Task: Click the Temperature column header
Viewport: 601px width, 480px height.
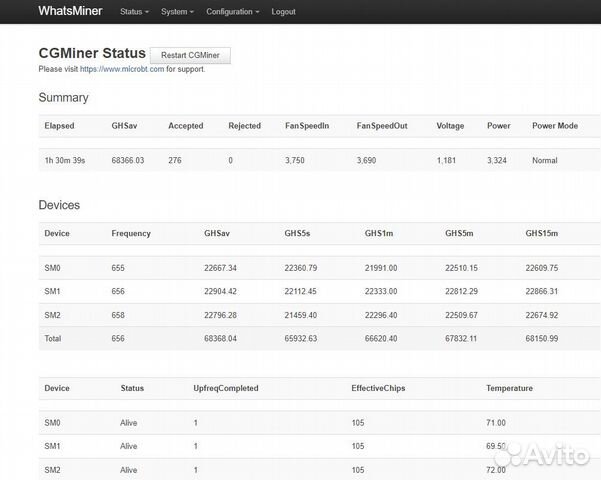Action: coord(509,388)
